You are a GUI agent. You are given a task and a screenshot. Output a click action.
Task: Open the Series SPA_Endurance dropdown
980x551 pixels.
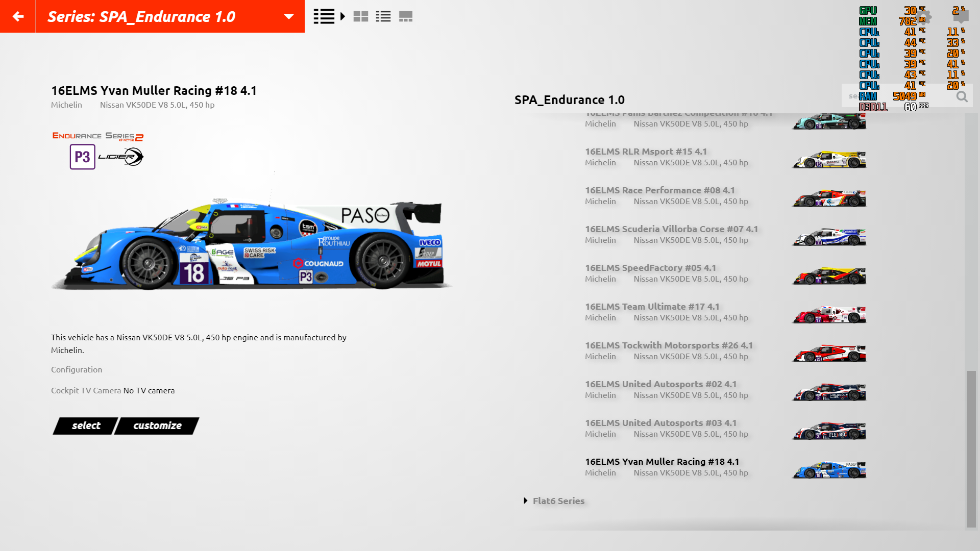[288, 16]
